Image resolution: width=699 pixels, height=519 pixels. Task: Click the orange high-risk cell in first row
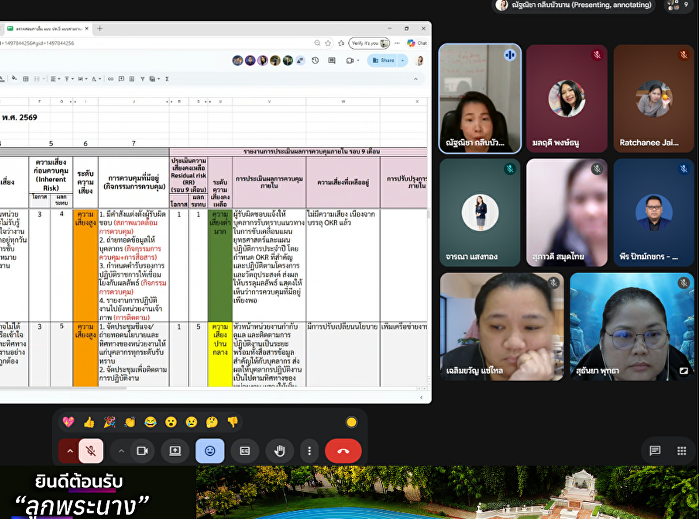[85, 265]
